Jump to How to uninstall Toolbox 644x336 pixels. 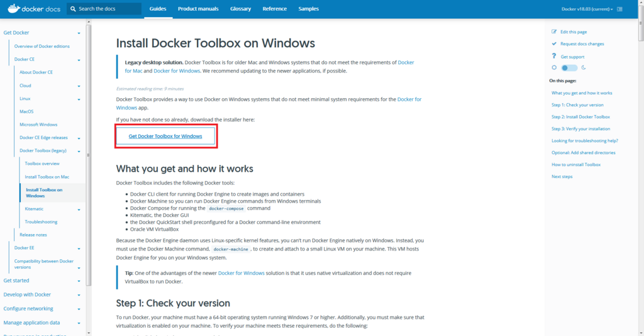576,164
